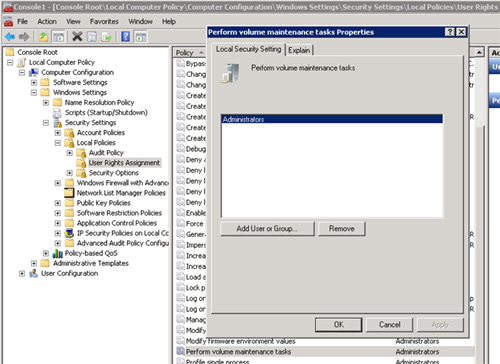This screenshot has height=364, width=500.
Task: Click the IP Security Policies shield icon
Action: point(69,233)
